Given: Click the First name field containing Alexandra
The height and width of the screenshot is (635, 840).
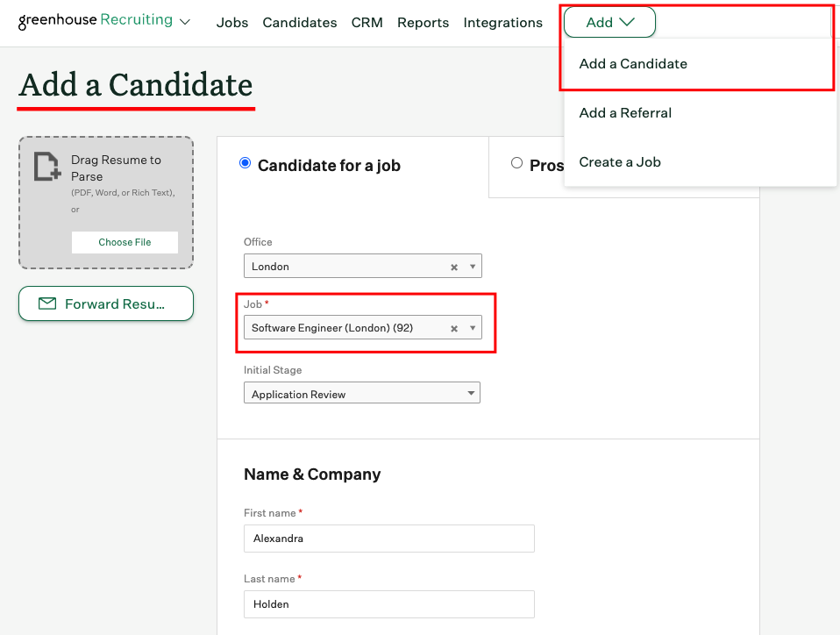Looking at the screenshot, I should (x=388, y=538).
